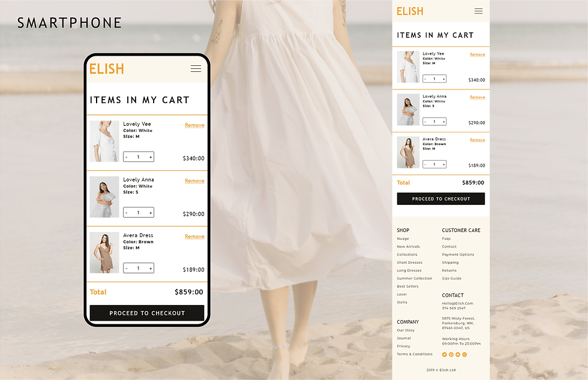The image size is (588, 380).
Task: Click Avera Dress quantity field in right full-page mockup
Action: coord(434,164)
